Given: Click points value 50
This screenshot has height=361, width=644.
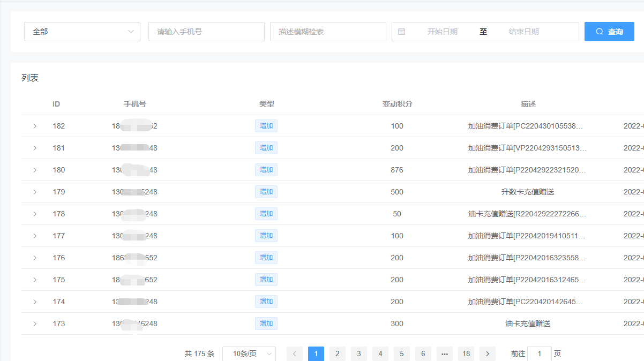Looking at the screenshot, I should (397, 214).
